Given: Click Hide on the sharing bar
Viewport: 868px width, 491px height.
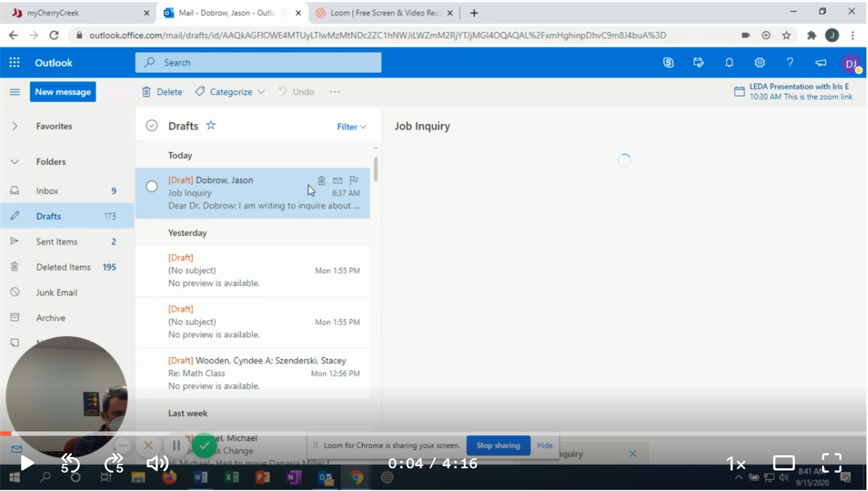Looking at the screenshot, I should tap(545, 445).
